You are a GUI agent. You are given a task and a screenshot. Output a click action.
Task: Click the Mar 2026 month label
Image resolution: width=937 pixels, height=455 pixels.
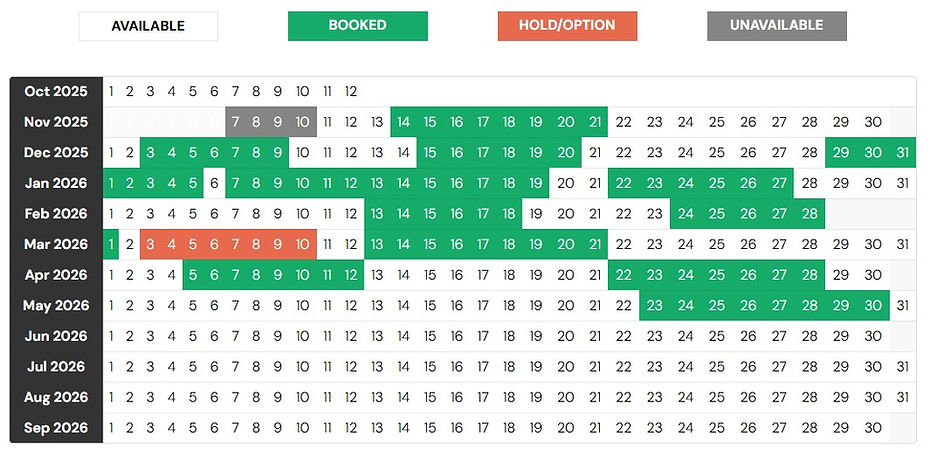click(56, 245)
